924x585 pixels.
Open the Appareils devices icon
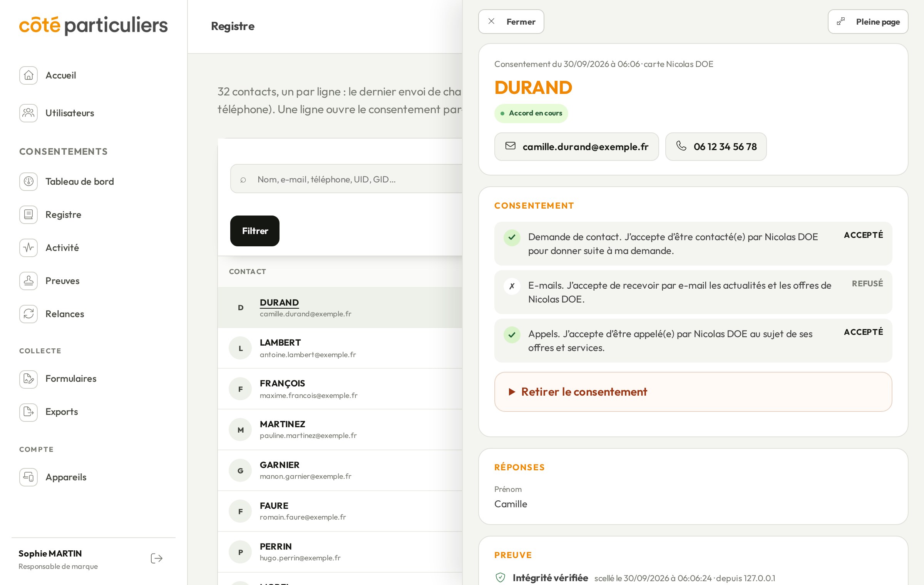(28, 477)
